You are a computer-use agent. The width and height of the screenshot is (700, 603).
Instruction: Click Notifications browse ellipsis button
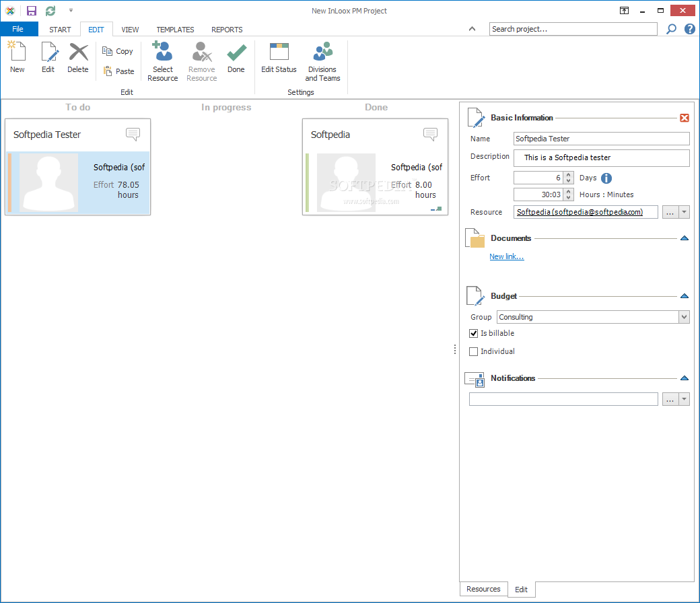click(x=670, y=399)
